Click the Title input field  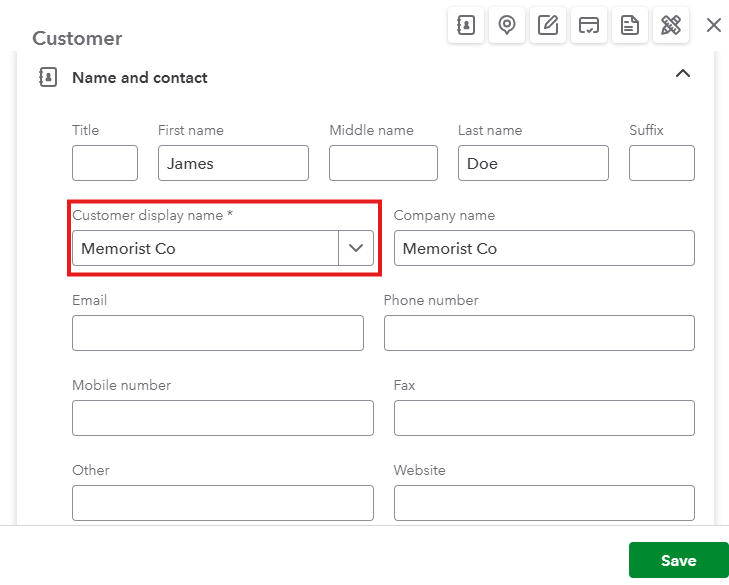pos(105,163)
